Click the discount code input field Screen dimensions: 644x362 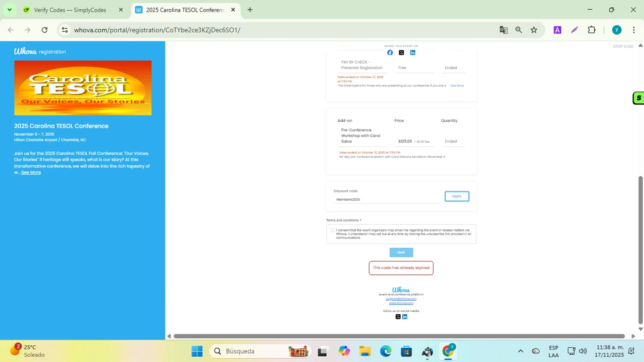(x=386, y=199)
